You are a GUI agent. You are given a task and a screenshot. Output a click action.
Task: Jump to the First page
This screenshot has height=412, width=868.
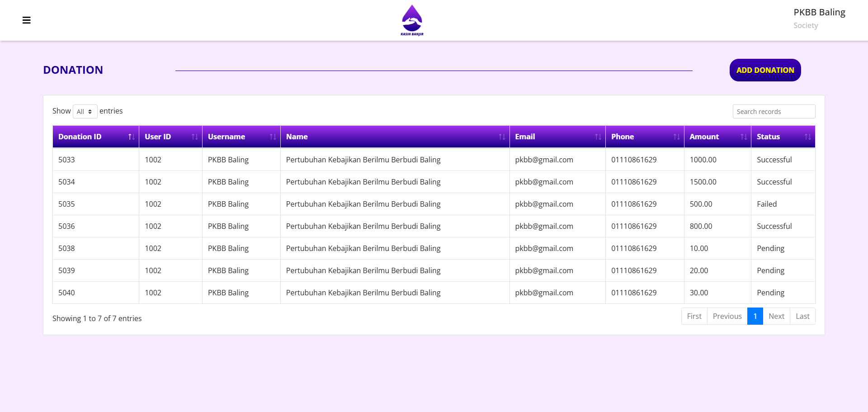pos(694,316)
